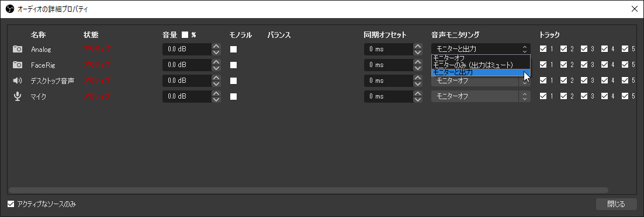Increase Analog volume with up arrow
The height and width of the screenshot is (217, 644).
[x=216, y=46]
